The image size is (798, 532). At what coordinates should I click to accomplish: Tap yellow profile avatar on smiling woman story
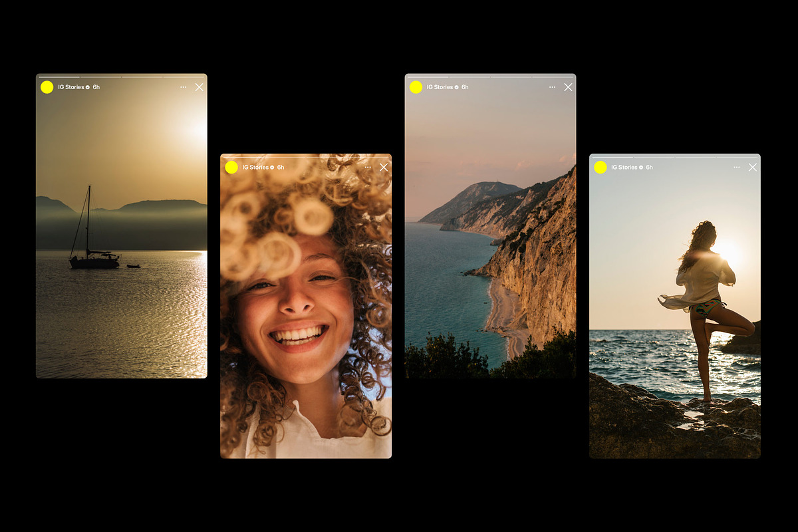click(x=231, y=168)
